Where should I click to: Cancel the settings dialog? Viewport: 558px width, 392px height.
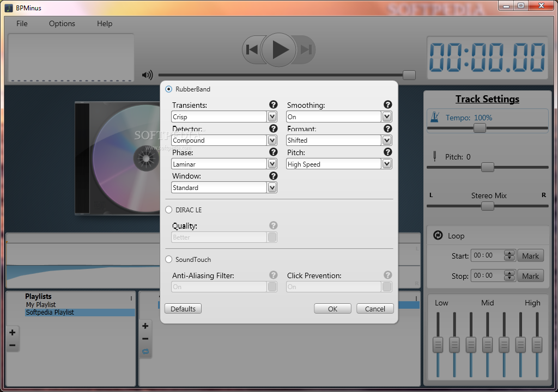pyautogui.click(x=375, y=309)
